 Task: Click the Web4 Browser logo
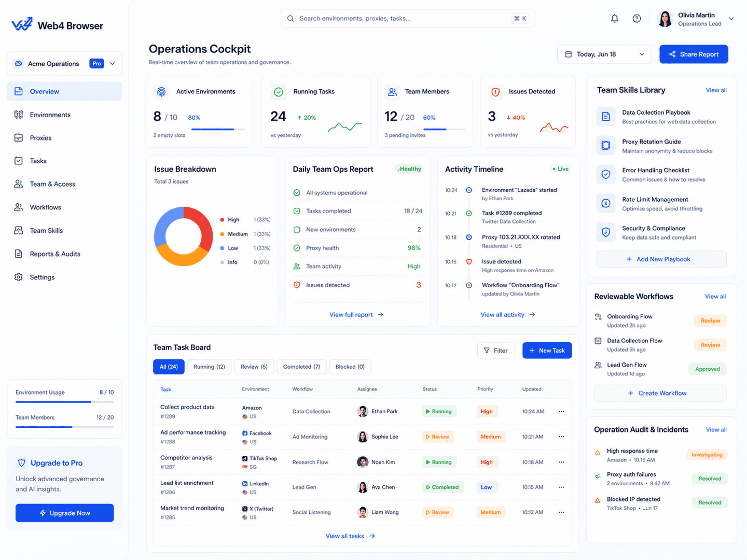[x=57, y=25]
